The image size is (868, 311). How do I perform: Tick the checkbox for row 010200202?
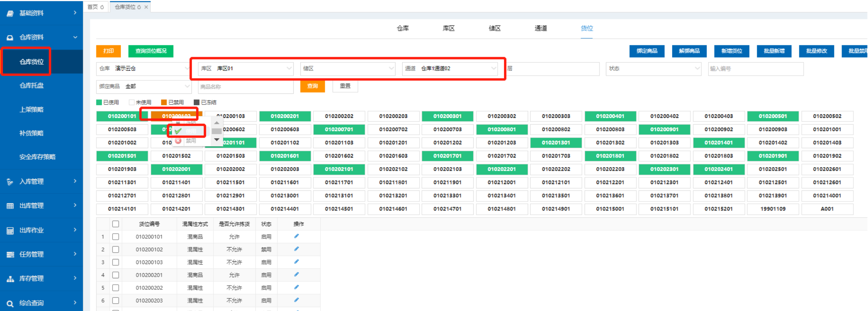click(116, 288)
